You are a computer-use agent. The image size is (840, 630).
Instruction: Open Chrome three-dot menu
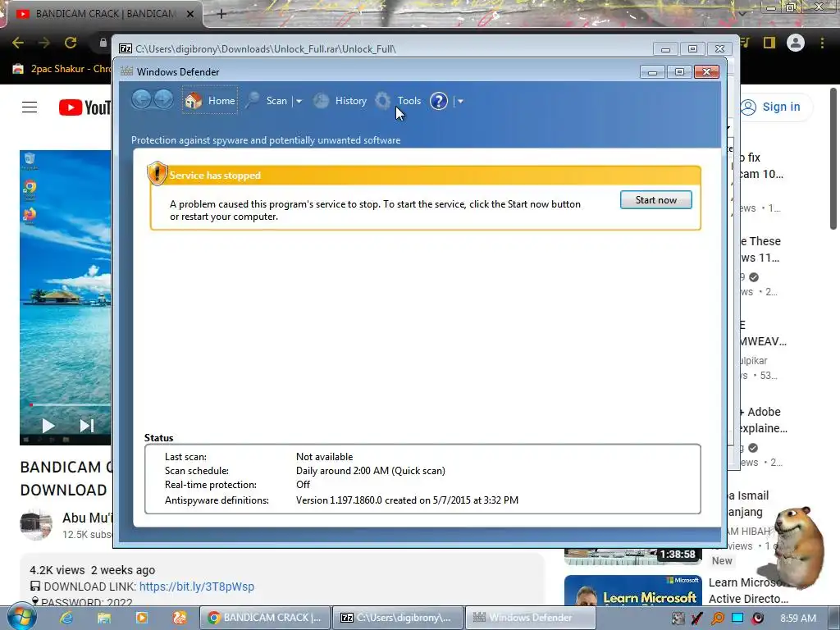[822, 43]
